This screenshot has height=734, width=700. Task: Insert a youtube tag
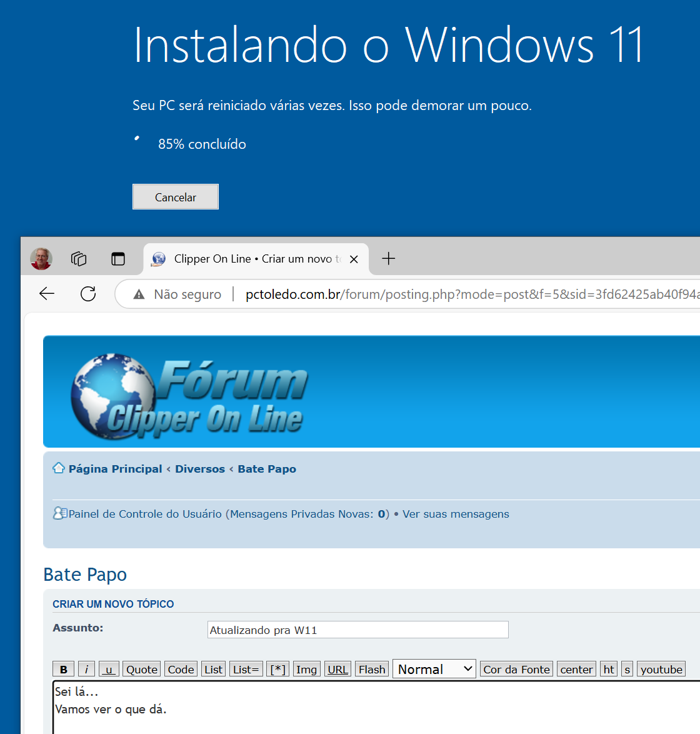(x=661, y=670)
